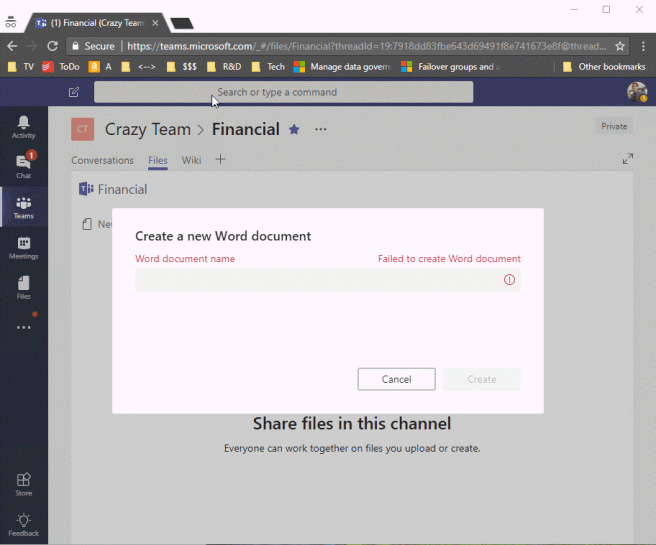Open the Activity bell in sidebar
The image size is (656, 545).
click(x=23, y=127)
